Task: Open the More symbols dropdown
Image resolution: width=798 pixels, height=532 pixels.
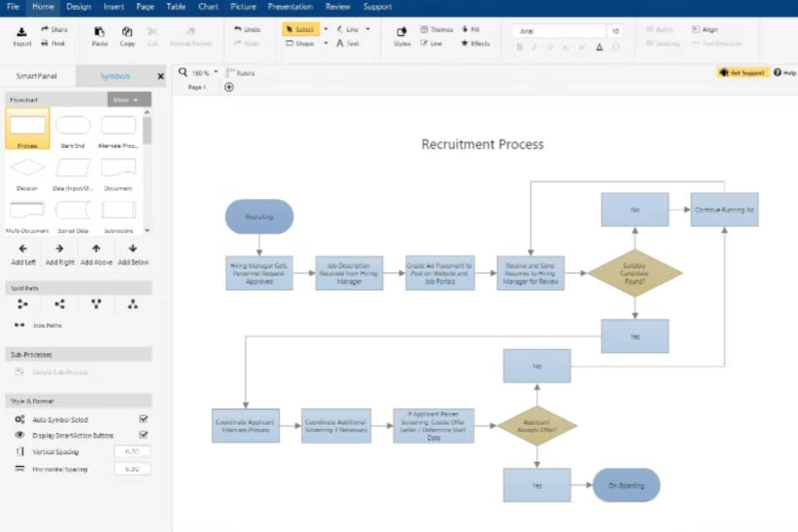Action: tap(129, 100)
